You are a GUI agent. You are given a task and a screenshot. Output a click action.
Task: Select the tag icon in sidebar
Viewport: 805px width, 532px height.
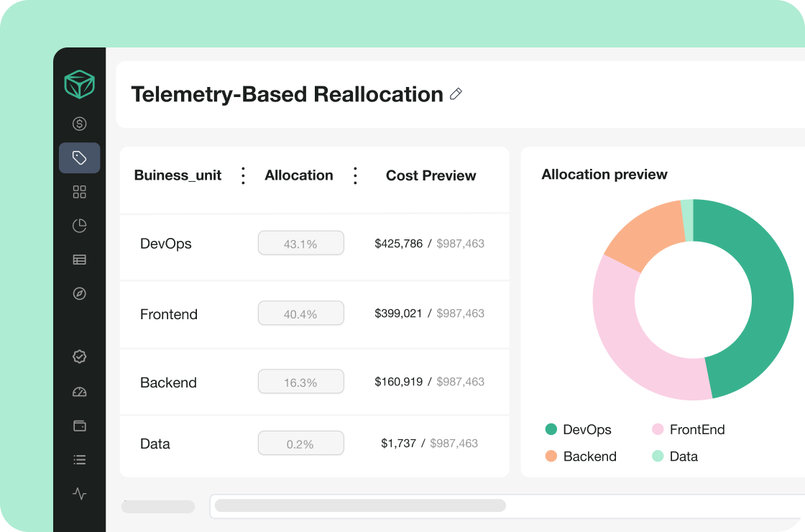point(80,158)
